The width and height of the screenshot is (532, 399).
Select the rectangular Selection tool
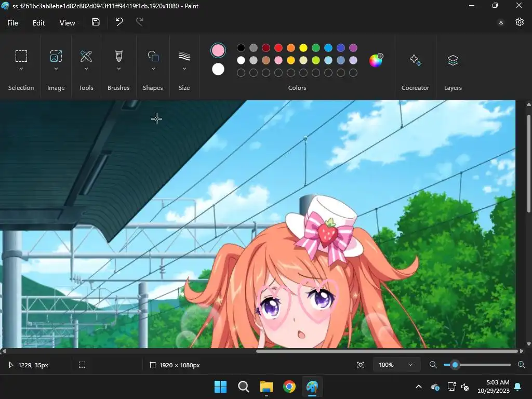[21, 56]
